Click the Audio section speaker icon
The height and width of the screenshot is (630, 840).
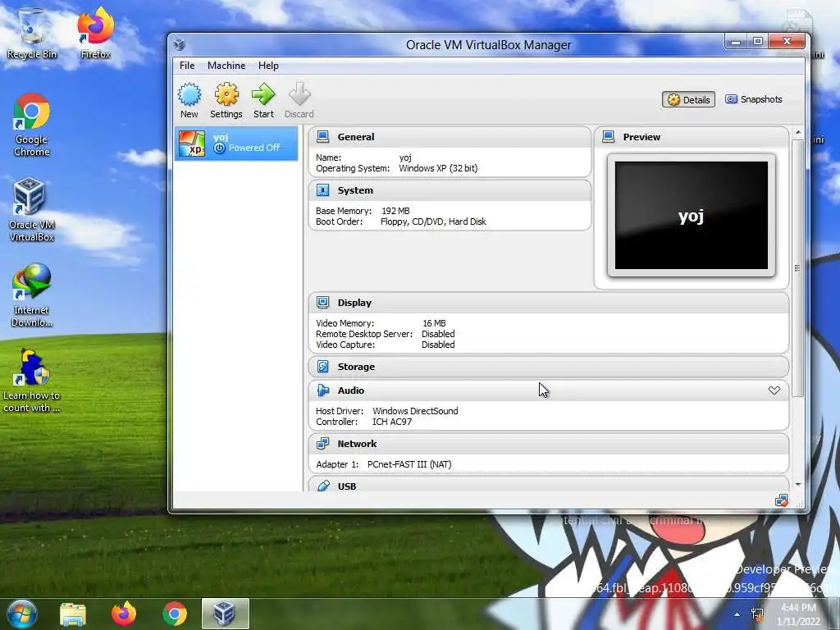(322, 390)
